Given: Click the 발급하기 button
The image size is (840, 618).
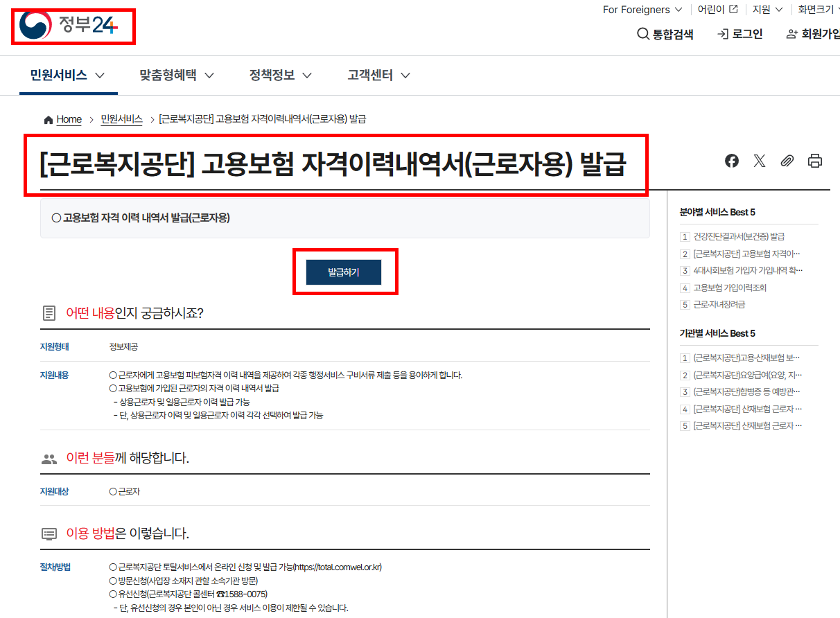Looking at the screenshot, I should pyautogui.click(x=344, y=272).
